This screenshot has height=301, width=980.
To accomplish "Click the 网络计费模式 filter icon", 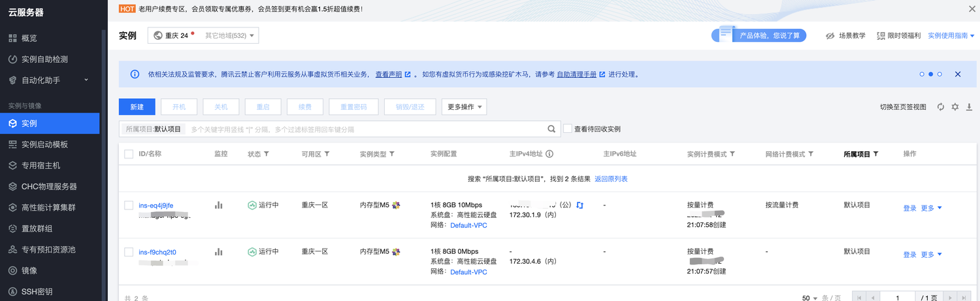I will tap(811, 154).
